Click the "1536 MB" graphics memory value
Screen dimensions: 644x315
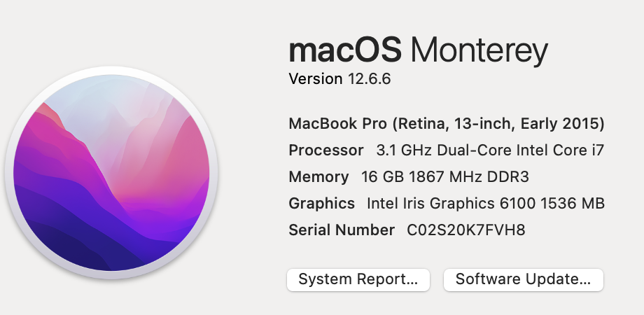pyautogui.click(x=573, y=204)
